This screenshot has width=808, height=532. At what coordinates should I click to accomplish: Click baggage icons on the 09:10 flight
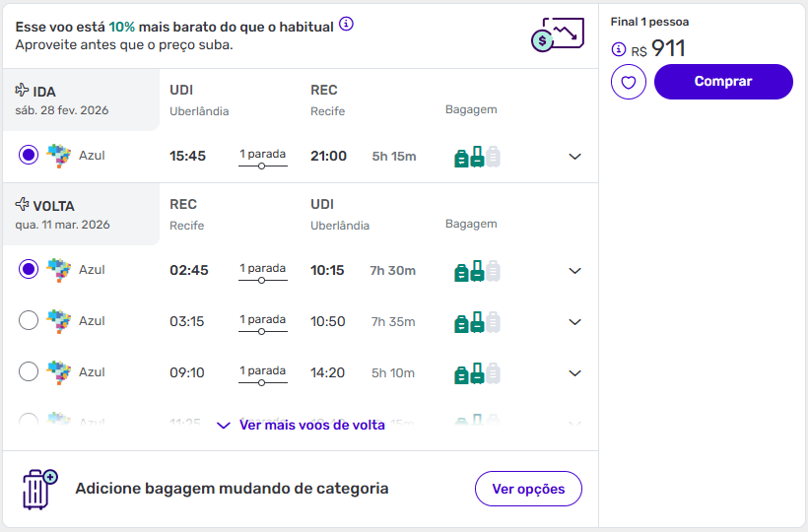pos(477,373)
